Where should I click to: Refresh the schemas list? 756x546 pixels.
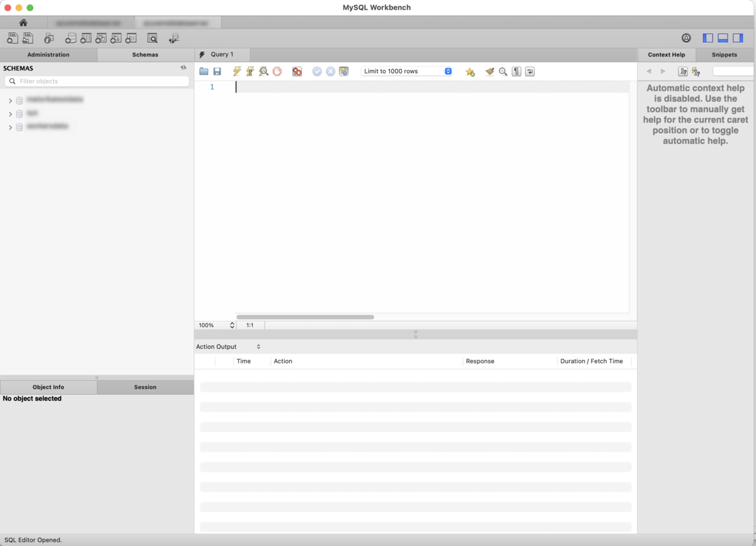pyautogui.click(x=183, y=67)
